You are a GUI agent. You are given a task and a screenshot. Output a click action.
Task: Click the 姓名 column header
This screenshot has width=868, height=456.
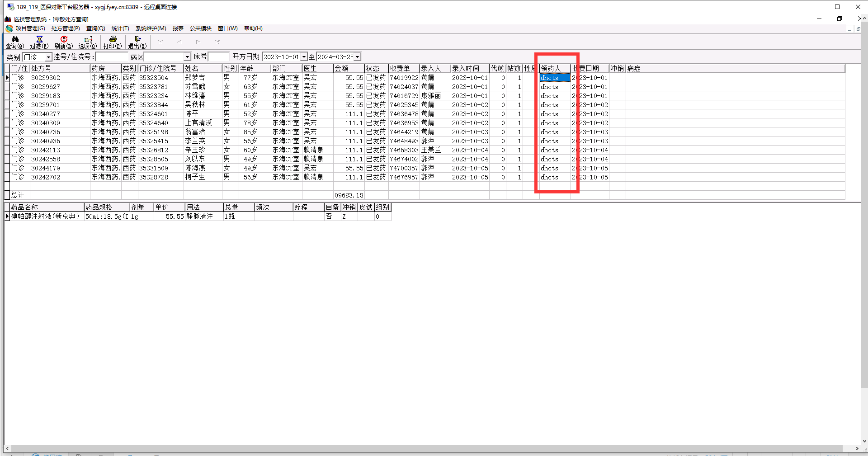203,68
